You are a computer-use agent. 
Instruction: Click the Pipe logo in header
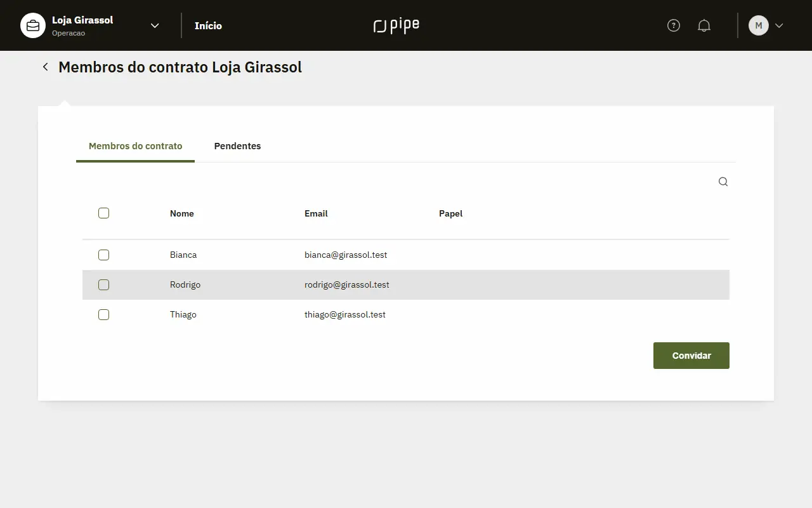(x=396, y=25)
